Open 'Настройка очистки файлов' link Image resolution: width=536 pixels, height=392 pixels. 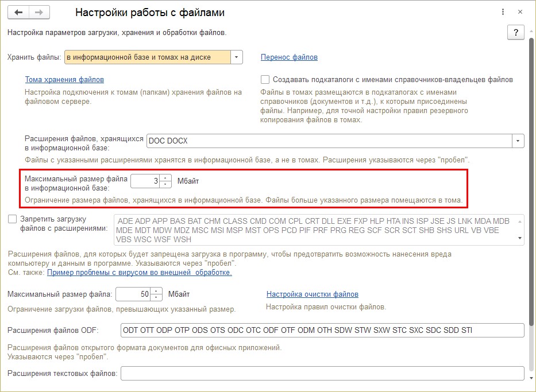tap(312, 294)
